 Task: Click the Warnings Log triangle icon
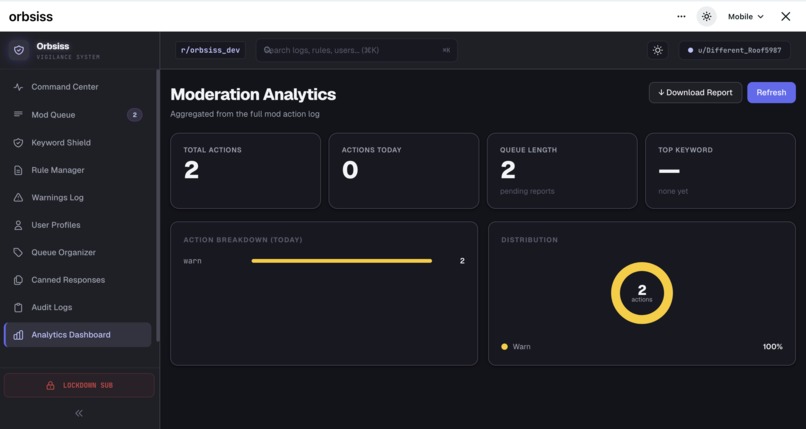point(18,197)
